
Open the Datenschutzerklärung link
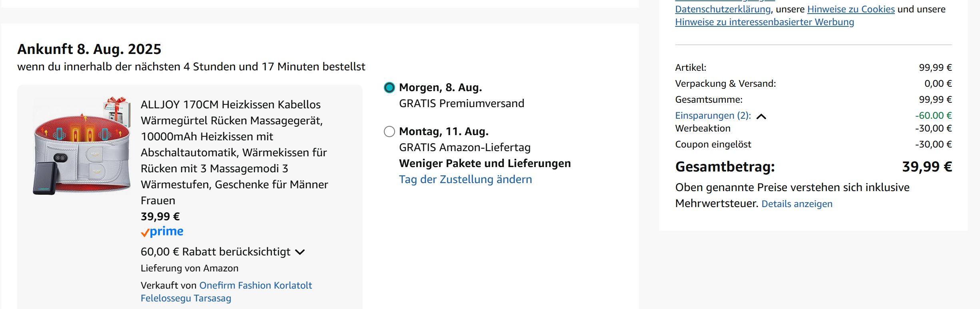(x=723, y=9)
